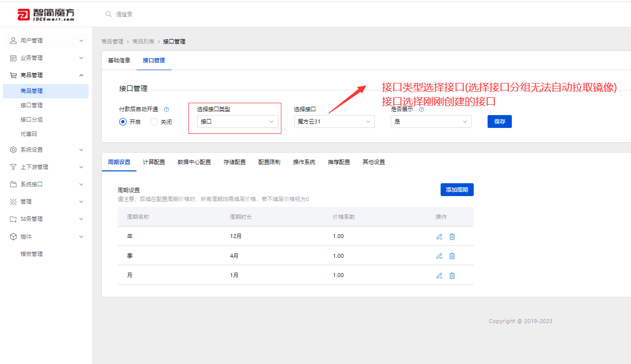Click the 系统接口 folder icon
Image resolution: width=631 pixels, height=364 pixels.
pos(13,184)
